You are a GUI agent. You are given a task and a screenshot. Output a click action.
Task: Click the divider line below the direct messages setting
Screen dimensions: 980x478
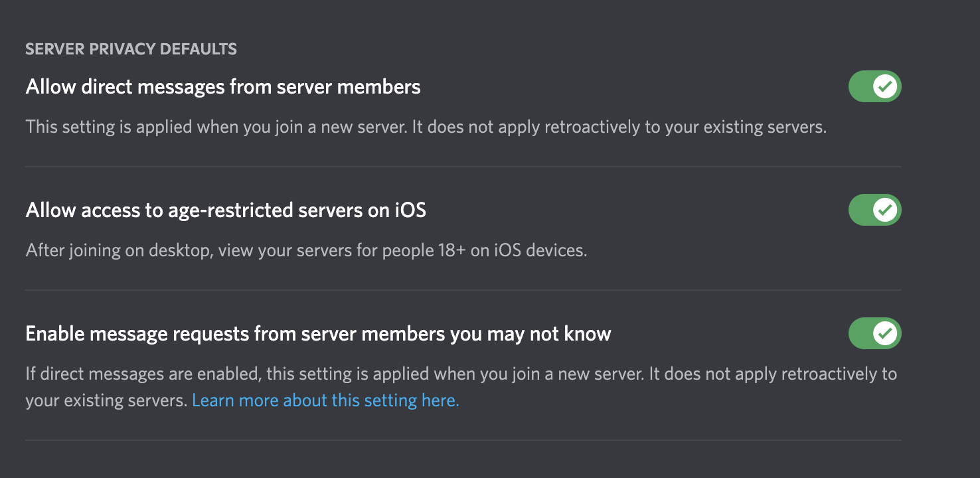[463, 167]
